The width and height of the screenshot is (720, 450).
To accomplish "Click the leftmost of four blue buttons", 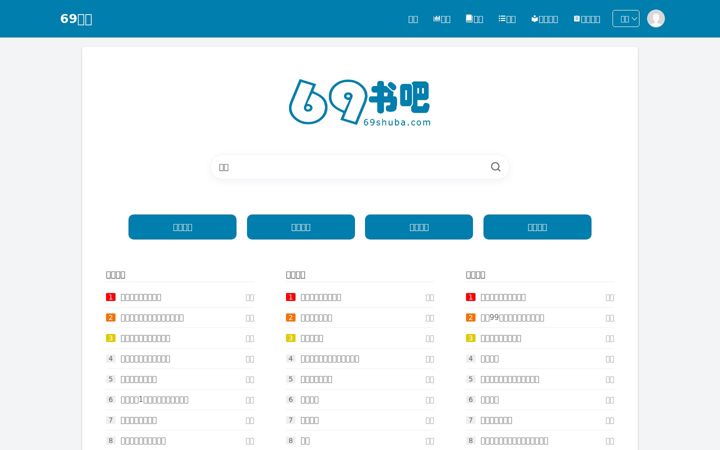I will point(182,227).
